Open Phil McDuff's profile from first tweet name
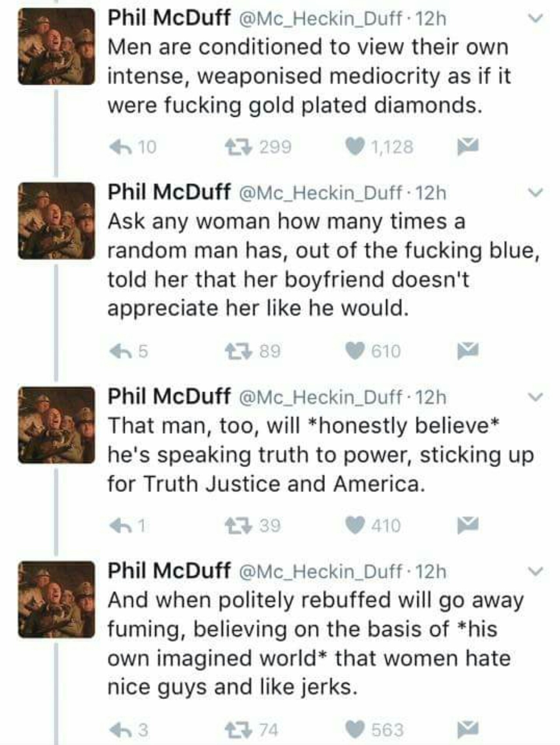 169,18
